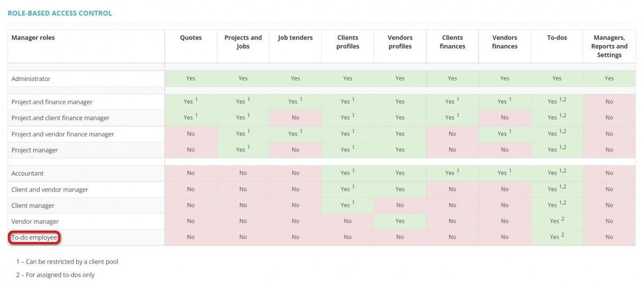Click the Quotes column header
644x284 pixels.
pos(191,38)
